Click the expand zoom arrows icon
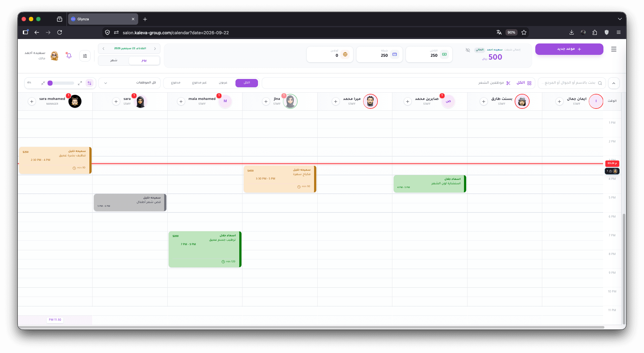This screenshot has height=353, width=644. pos(80,83)
